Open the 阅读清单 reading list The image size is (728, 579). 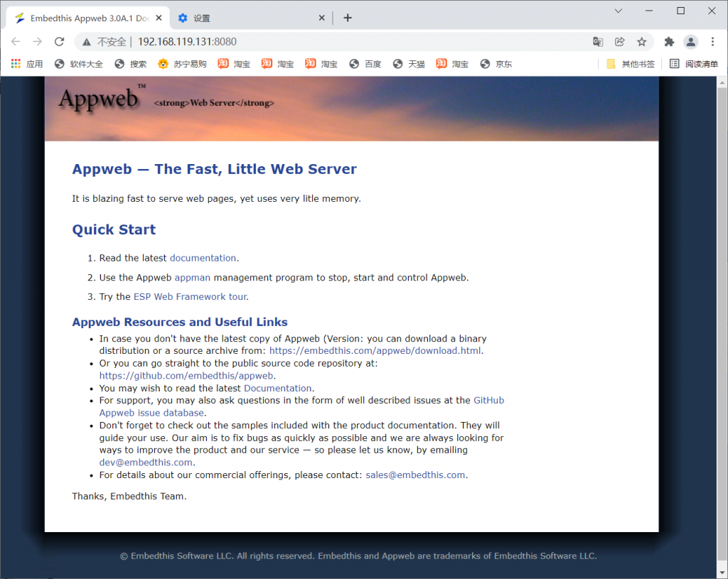(x=694, y=64)
